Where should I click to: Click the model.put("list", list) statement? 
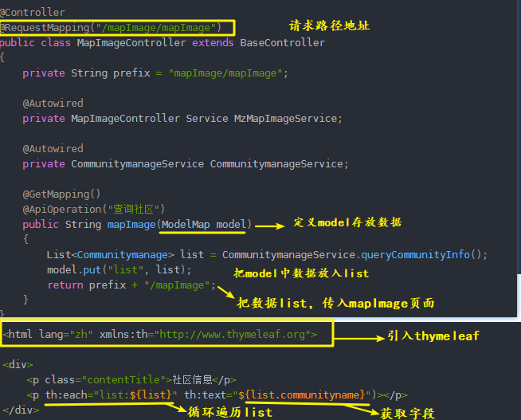[x=119, y=270]
